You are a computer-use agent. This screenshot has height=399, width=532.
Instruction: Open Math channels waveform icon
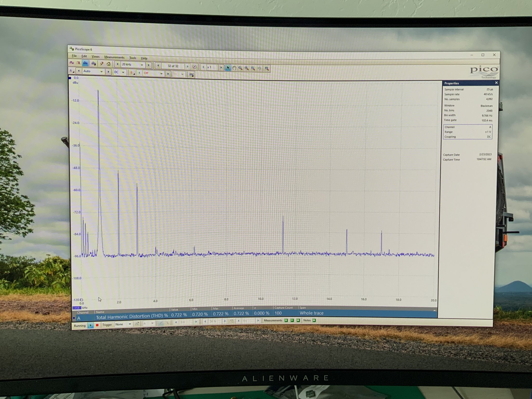point(191,75)
